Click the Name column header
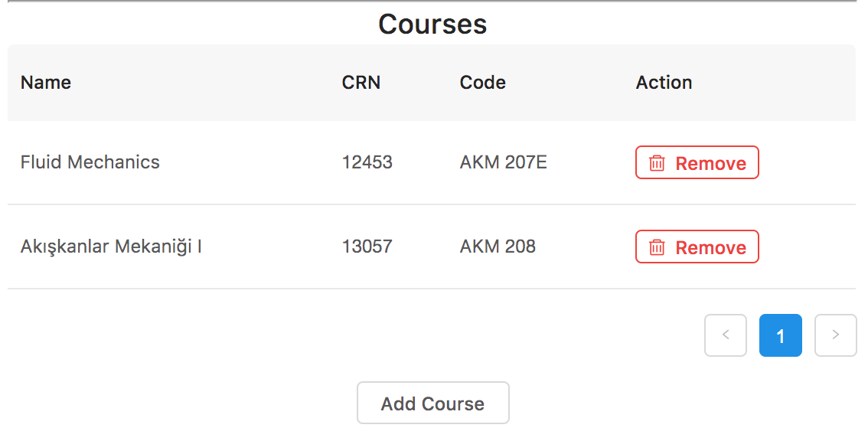This screenshot has height=441, width=868. click(x=46, y=83)
